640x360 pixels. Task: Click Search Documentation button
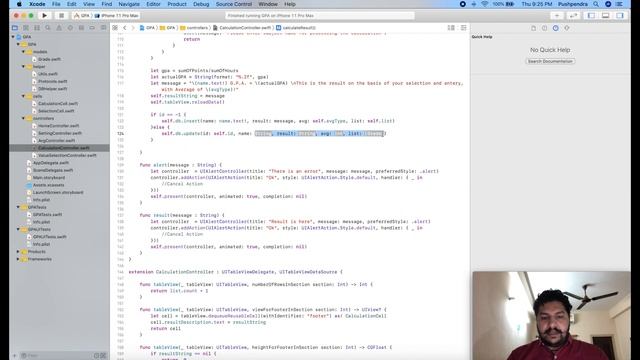tap(550, 61)
